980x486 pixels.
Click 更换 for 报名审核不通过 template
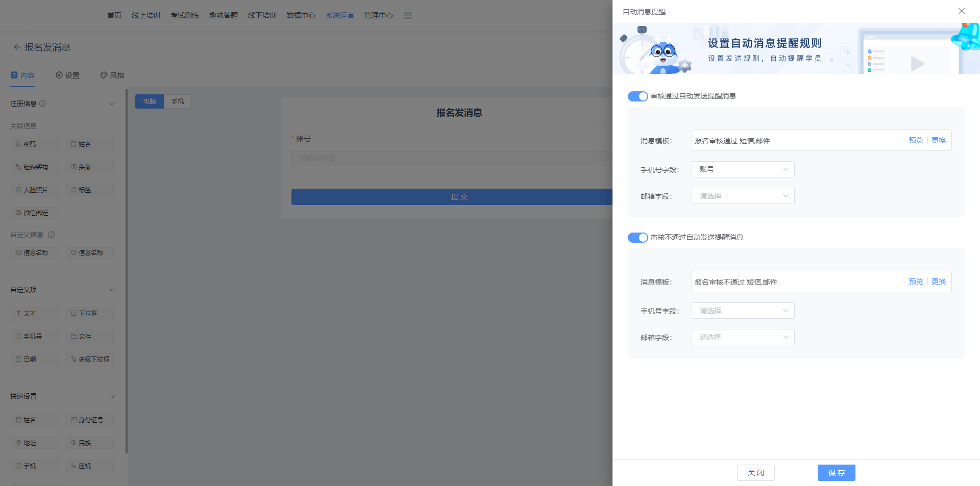click(x=938, y=282)
